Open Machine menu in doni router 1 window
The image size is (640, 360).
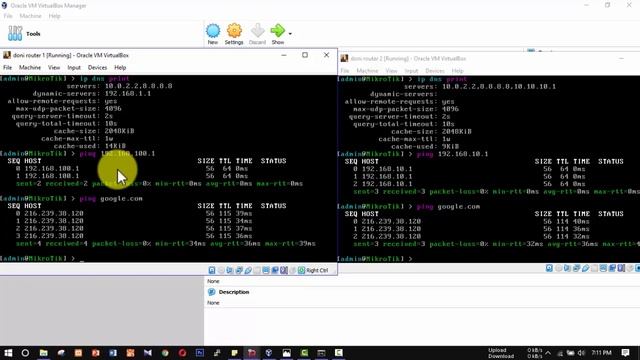tap(30, 67)
